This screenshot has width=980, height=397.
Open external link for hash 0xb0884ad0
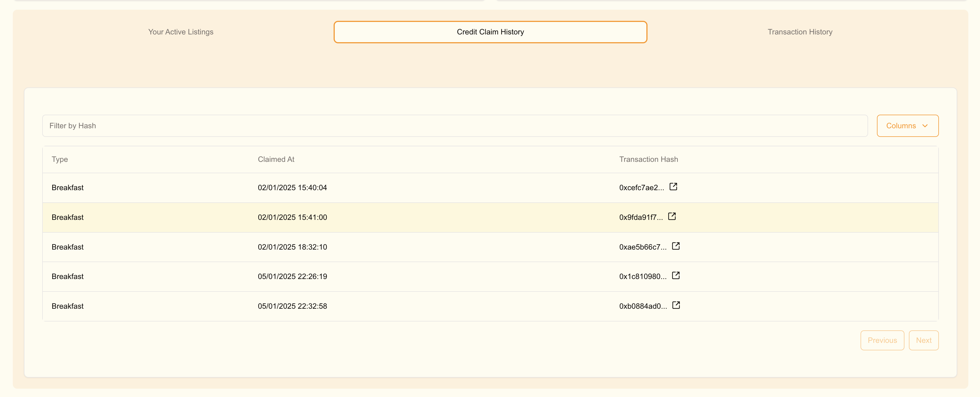(x=676, y=305)
